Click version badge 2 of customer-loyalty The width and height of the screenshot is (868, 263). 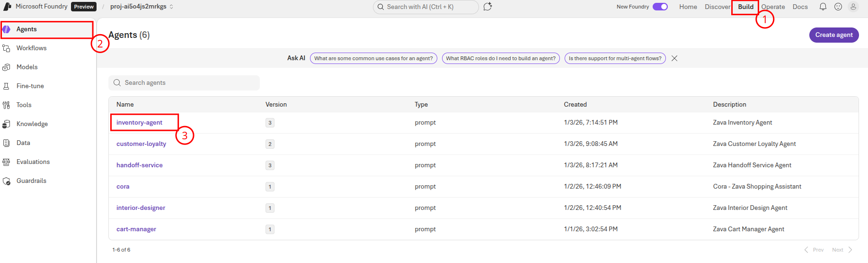pyautogui.click(x=270, y=144)
